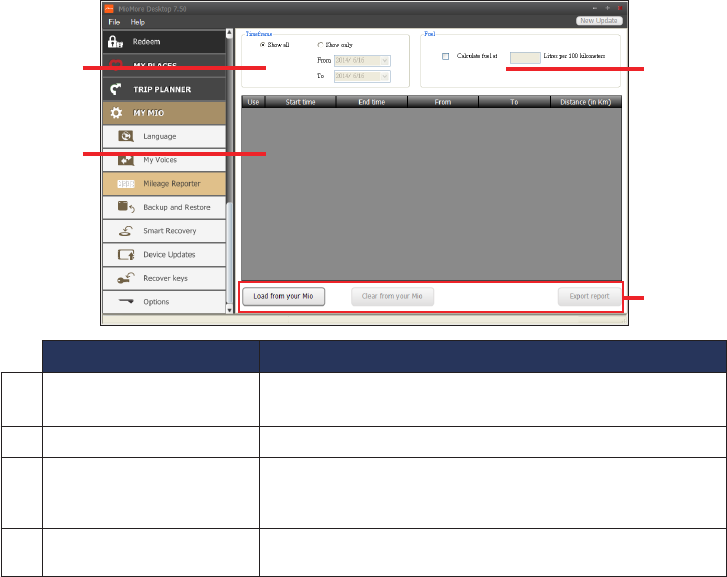Click the sidebar scroll up arrow
This screenshot has width=727, height=577.
point(229,33)
